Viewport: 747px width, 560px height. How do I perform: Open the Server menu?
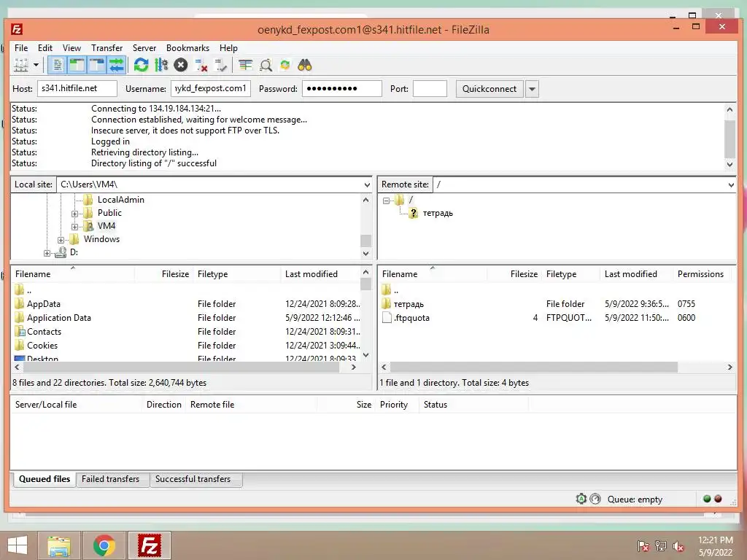point(144,47)
